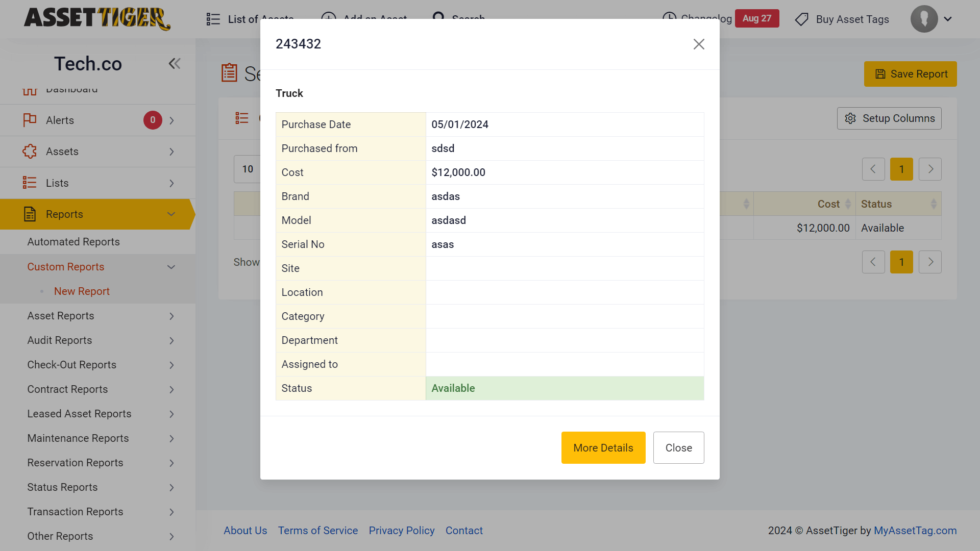The image size is (980, 551).
Task: Sort by the Status column arrows
Action: point(934,204)
